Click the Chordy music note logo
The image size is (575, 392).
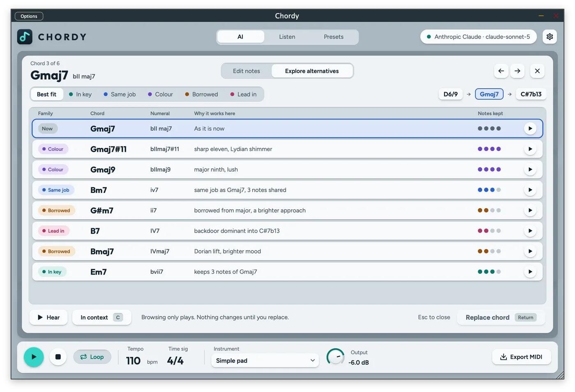pyautogui.click(x=25, y=37)
